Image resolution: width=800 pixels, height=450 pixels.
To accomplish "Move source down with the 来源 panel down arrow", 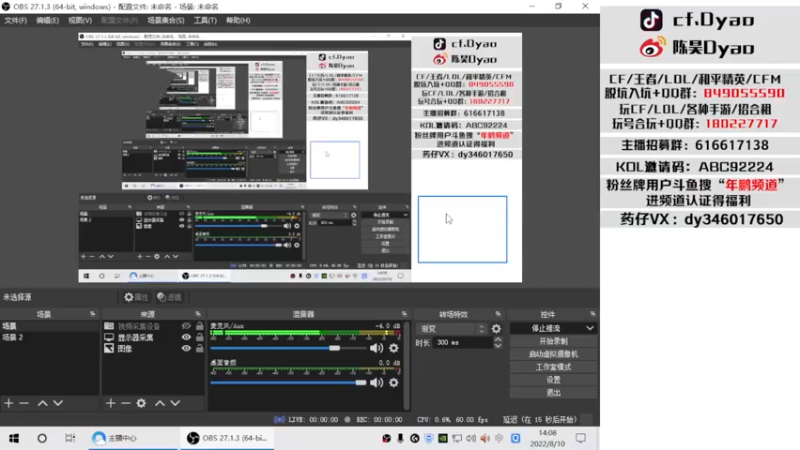I will click(x=175, y=403).
